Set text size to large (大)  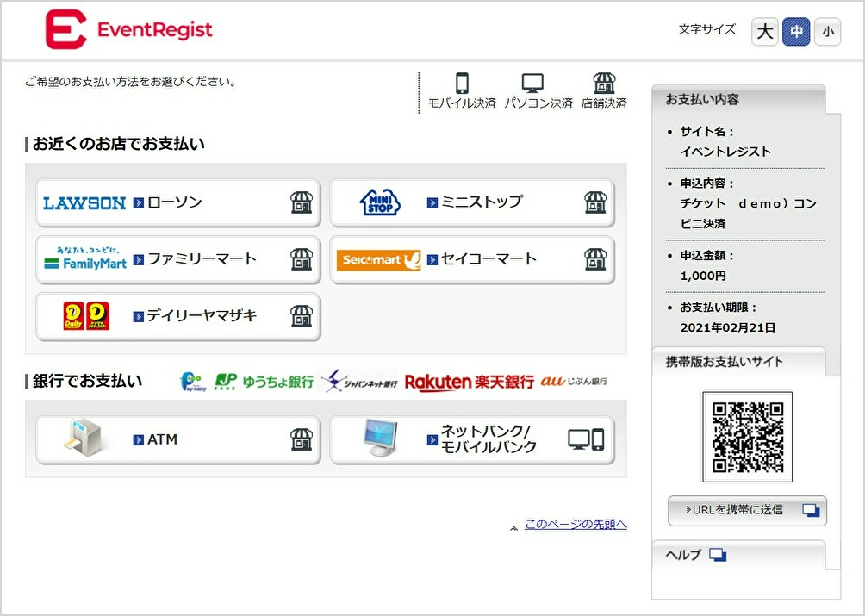(764, 31)
